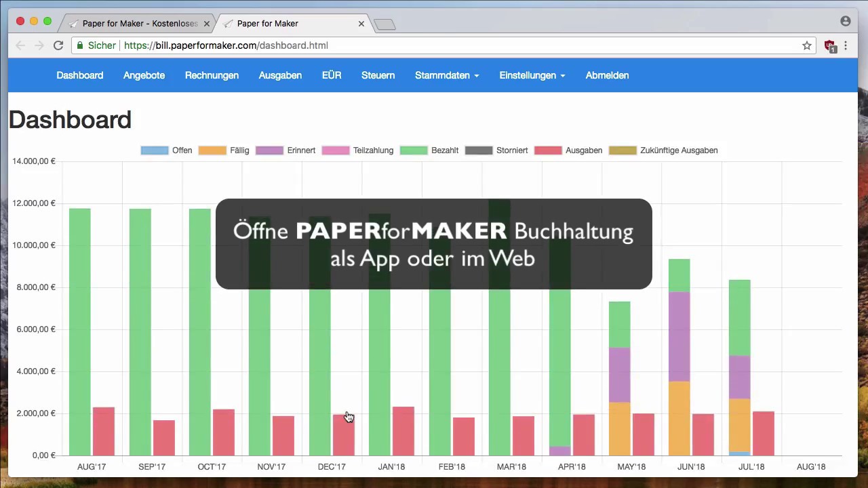This screenshot has height=488, width=868.
Task: Click the orange Fällig segment in MAY'18
Action: tap(619, 429)
